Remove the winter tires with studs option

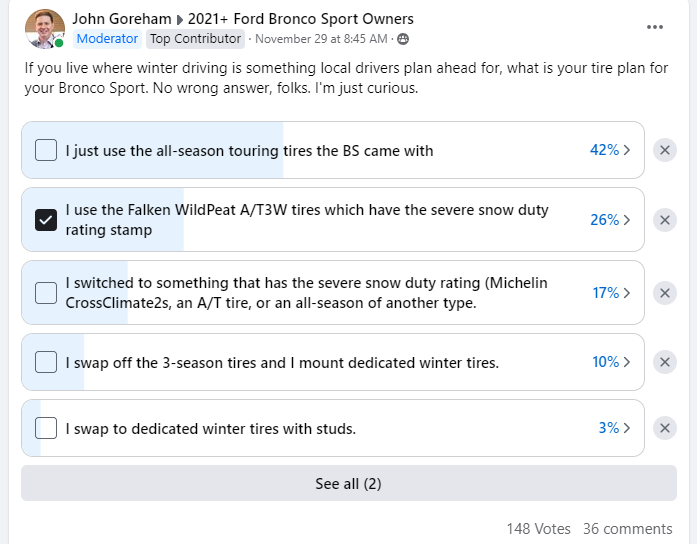(x=665, y=428)
